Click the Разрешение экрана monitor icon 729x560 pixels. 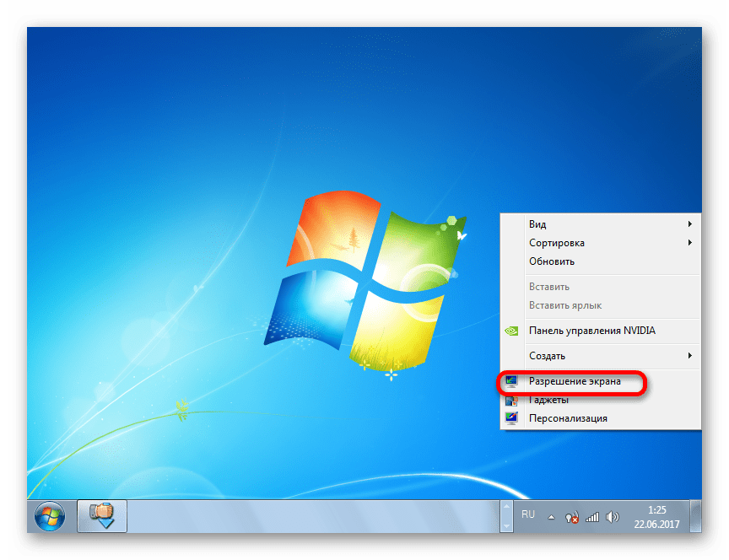tap(511, 382)
